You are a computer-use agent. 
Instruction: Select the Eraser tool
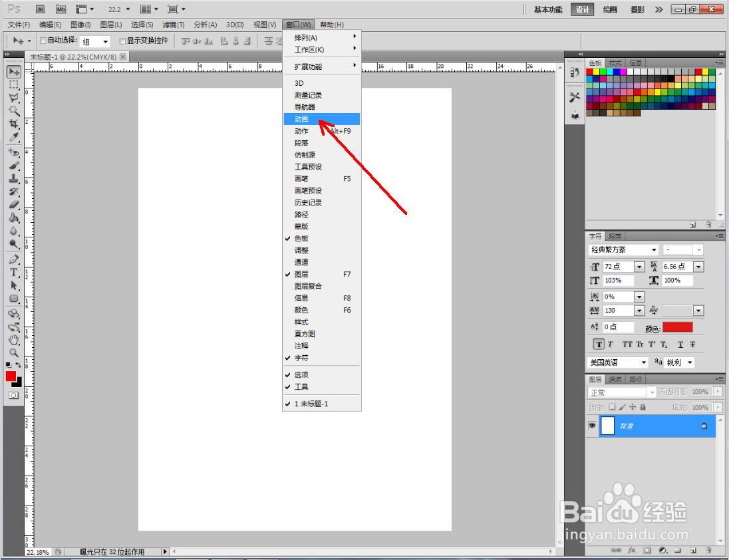click(14, 204)
